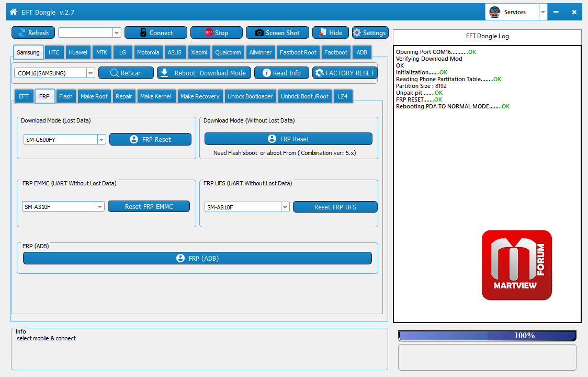Open the Unlock Bootloader tab
Image resolution: width=588 pixels, height=377 pixels.
250,96
